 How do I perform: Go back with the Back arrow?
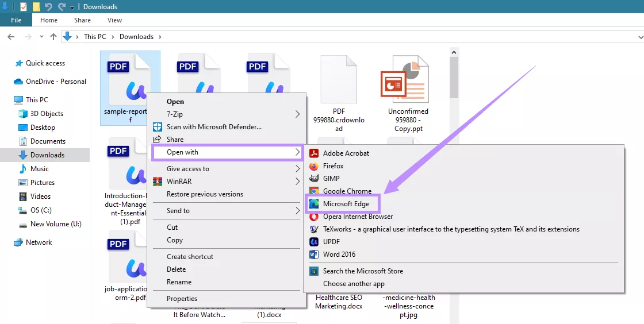pyautogui.click(x=11, y=37)
